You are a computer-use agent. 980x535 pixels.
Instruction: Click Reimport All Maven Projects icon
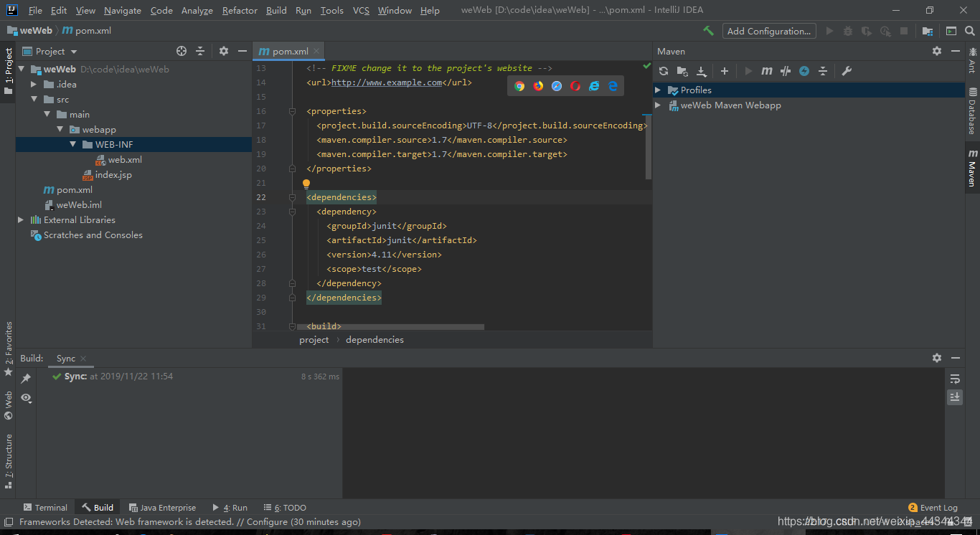pyautogui.click(x=664, y=71)
